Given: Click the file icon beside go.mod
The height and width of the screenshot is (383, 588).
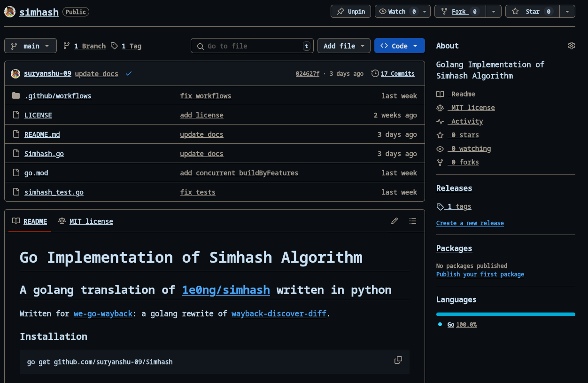Looking at the screenshot, I should (16, 173).
